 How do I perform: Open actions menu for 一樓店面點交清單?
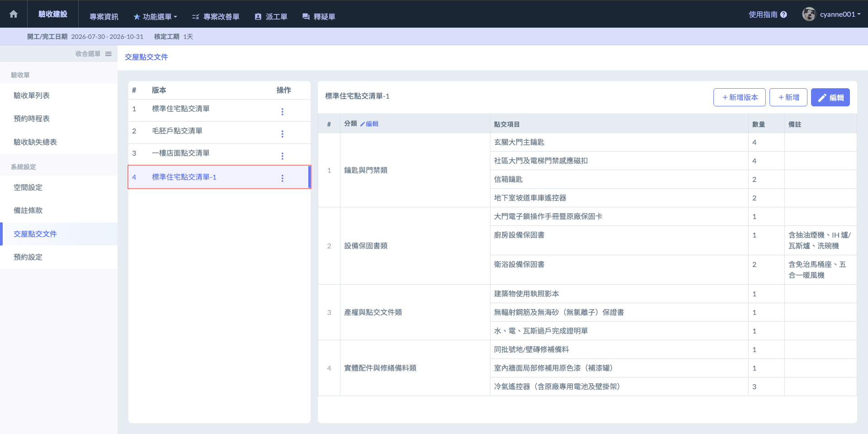(282, 156)
